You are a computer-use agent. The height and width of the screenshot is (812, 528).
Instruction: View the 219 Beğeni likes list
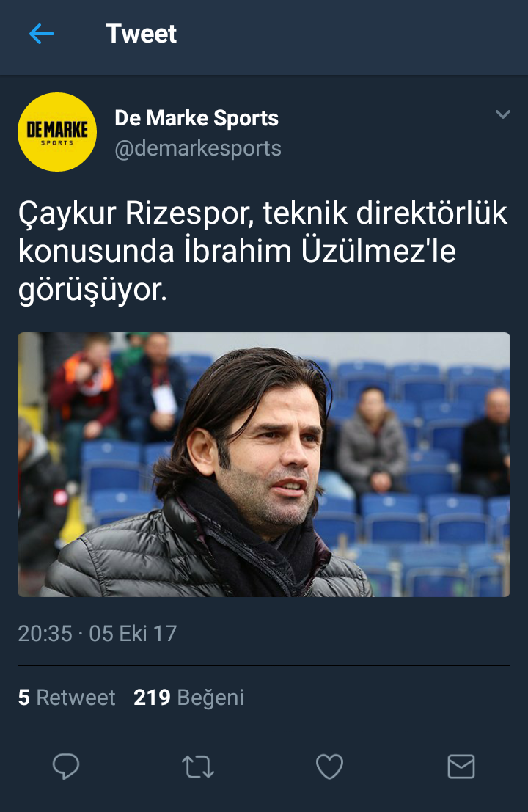188,698
